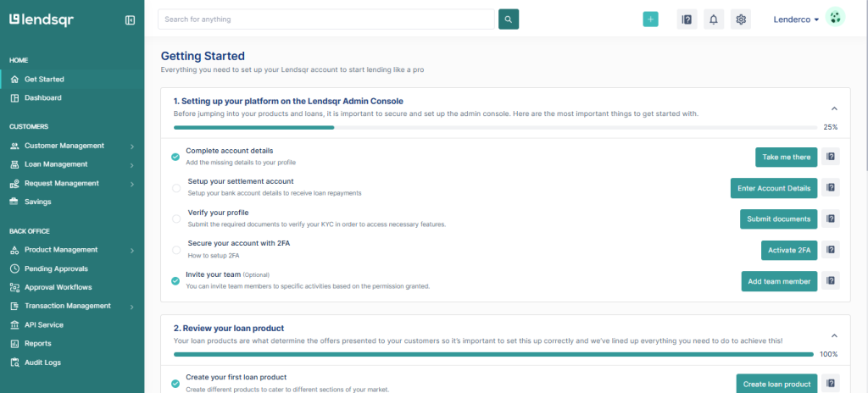Click the Get Started home icon

click(x=14, y=79)
